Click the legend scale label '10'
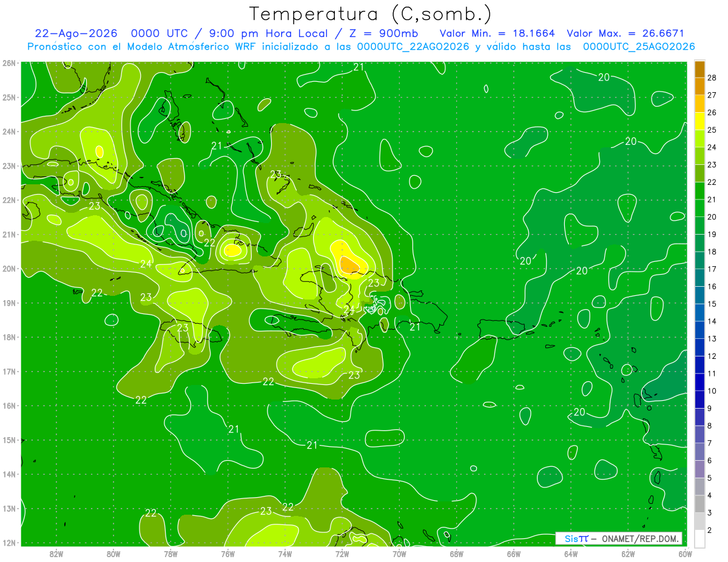The image size is (728, 562). coord(712,391)
